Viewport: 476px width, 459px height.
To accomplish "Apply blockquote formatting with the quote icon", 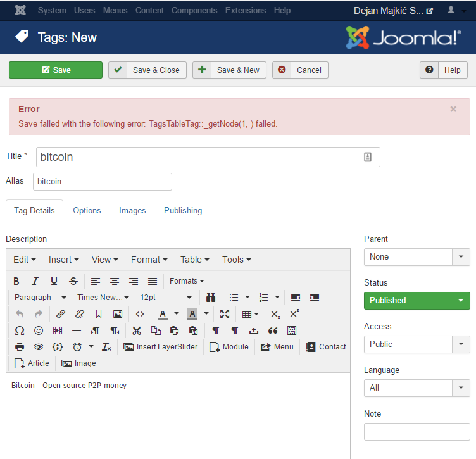I will click(x=273, y=330).
